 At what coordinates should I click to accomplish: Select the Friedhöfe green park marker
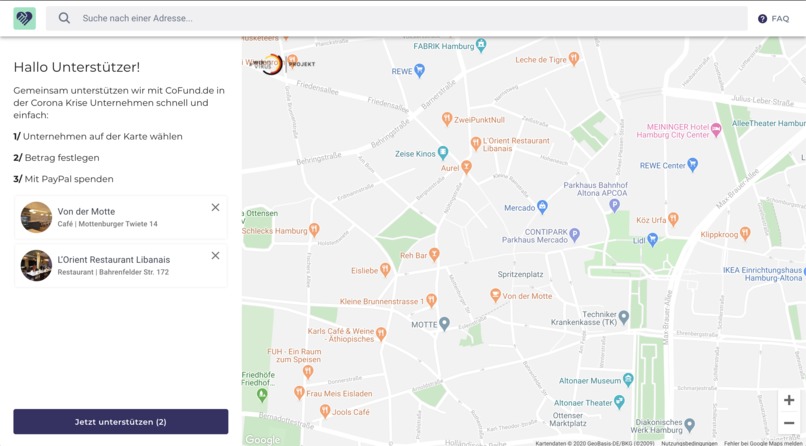click(262, 395)
